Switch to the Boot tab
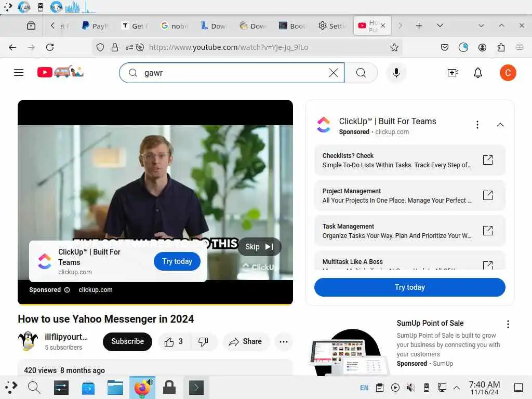532x399 pixels. pyautogui.click(x=293, y=26)
